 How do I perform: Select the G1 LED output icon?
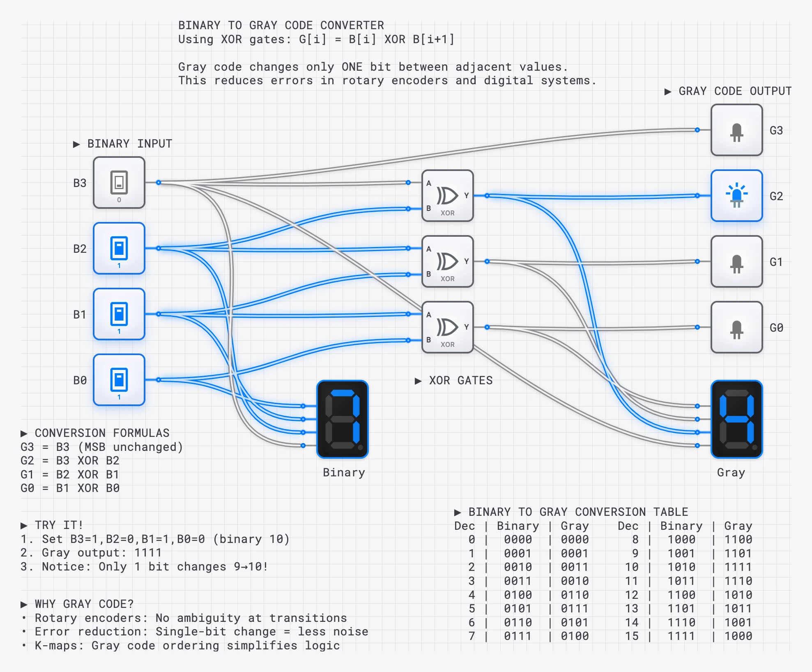coord(736,262)
